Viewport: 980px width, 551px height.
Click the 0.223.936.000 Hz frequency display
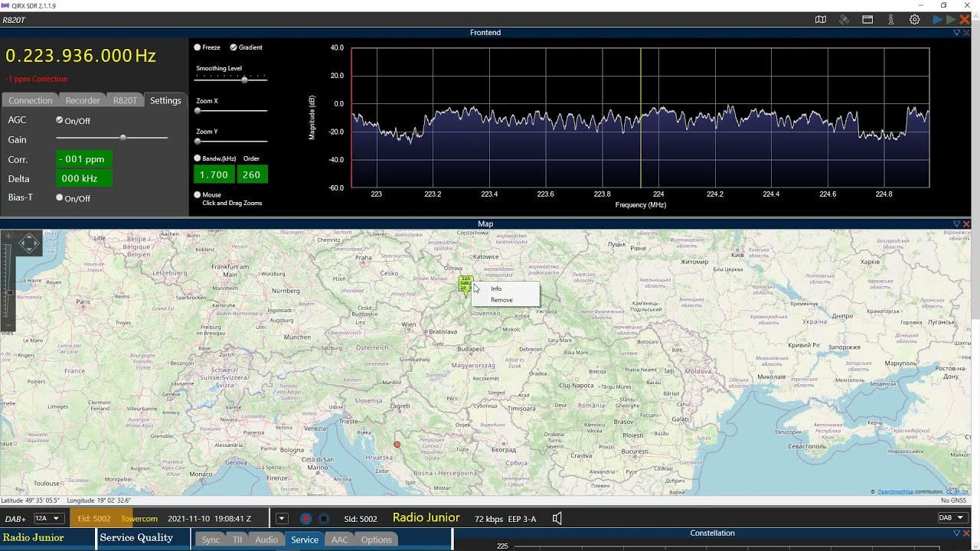click(x=80, y=56)
